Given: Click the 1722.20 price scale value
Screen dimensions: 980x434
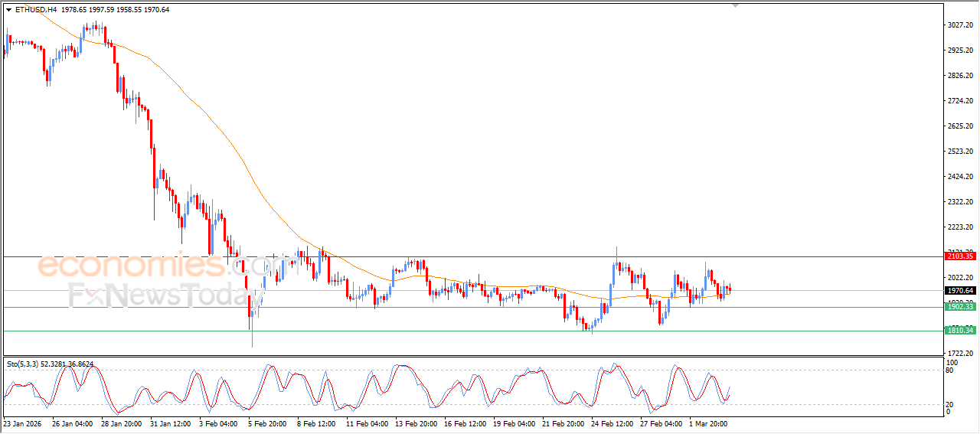Looking at the screenshot, I should [x=959, y=353].
